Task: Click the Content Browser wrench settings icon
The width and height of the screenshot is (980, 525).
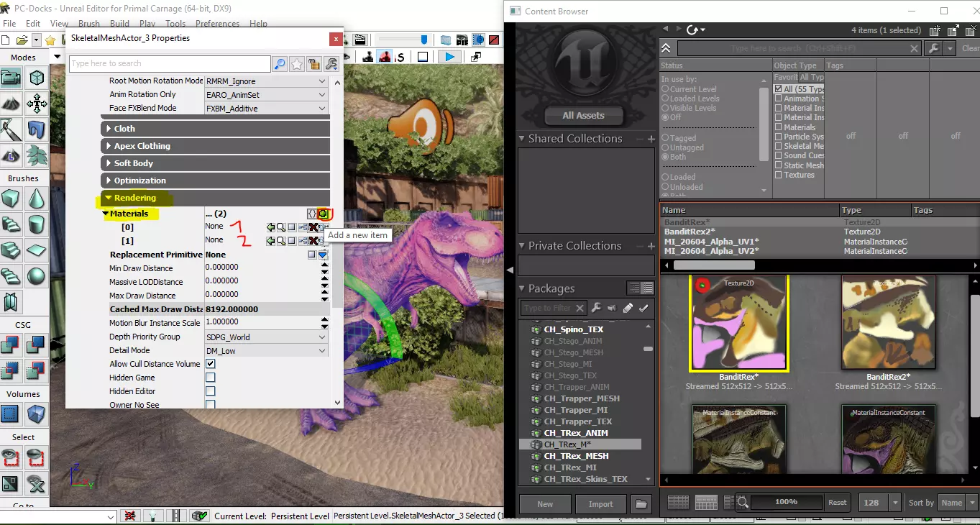Action: (x=933, y=48)
